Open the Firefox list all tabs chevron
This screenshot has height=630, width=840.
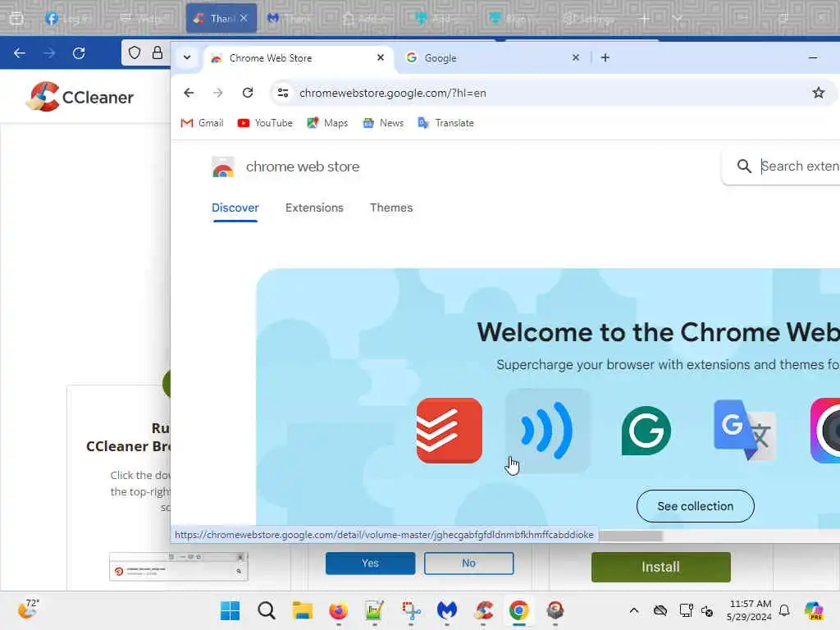point(677,18)
